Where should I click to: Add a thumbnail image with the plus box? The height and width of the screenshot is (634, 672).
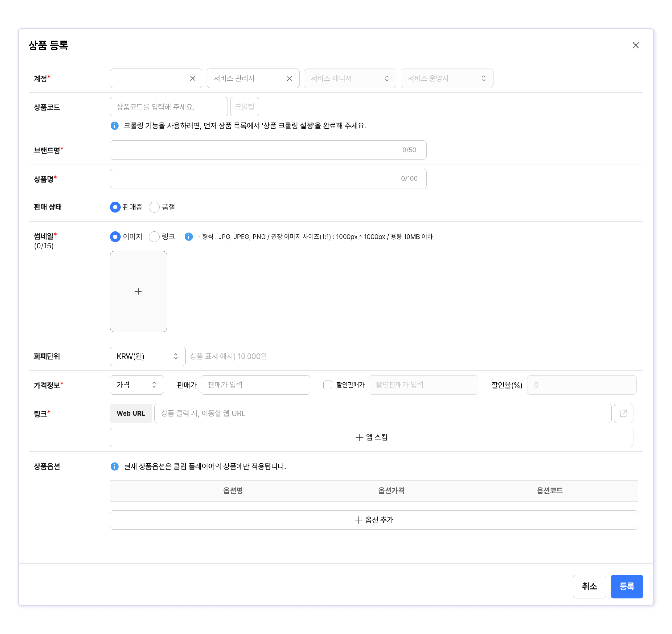click(139, 291)
